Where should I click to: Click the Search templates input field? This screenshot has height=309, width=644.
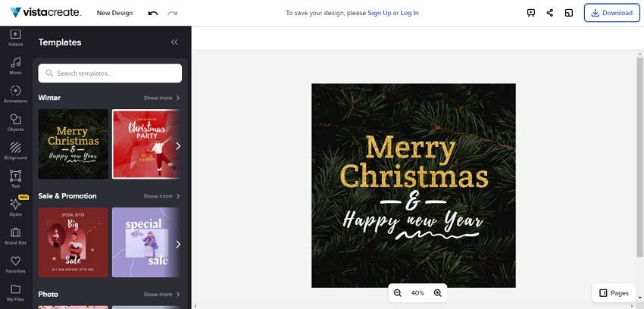pos(110,73)
